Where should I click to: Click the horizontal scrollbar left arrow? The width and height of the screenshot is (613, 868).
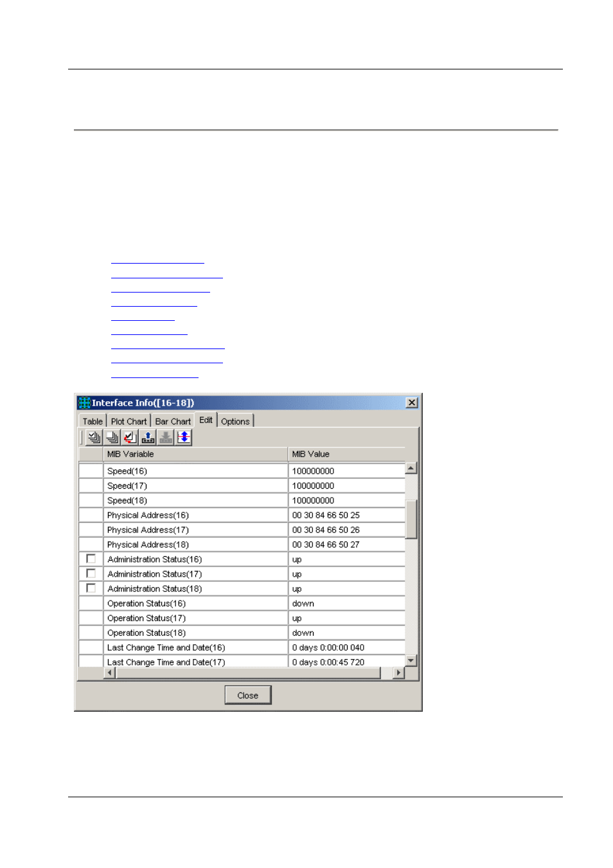110,673
